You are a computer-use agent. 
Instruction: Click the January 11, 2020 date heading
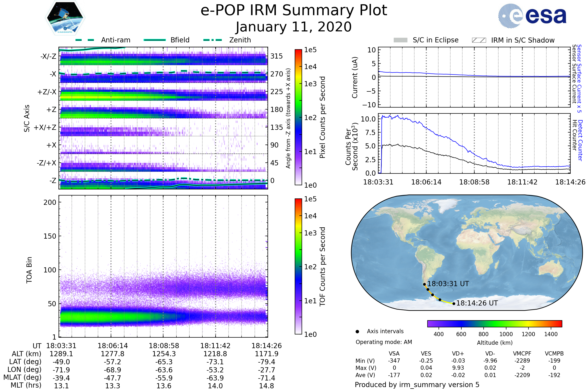click(x=294, y=27)
